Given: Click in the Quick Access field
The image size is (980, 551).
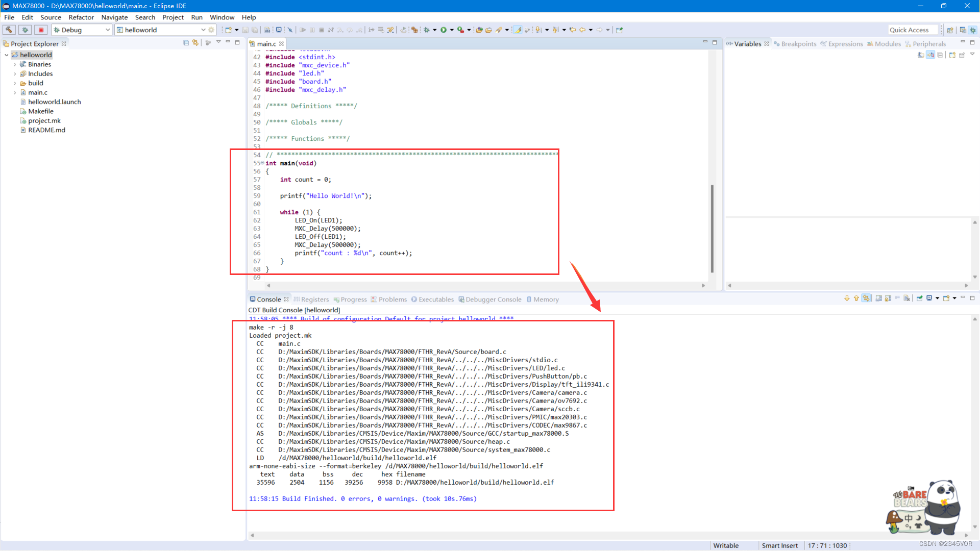Looking at the screenshot, I should [913, 30].
